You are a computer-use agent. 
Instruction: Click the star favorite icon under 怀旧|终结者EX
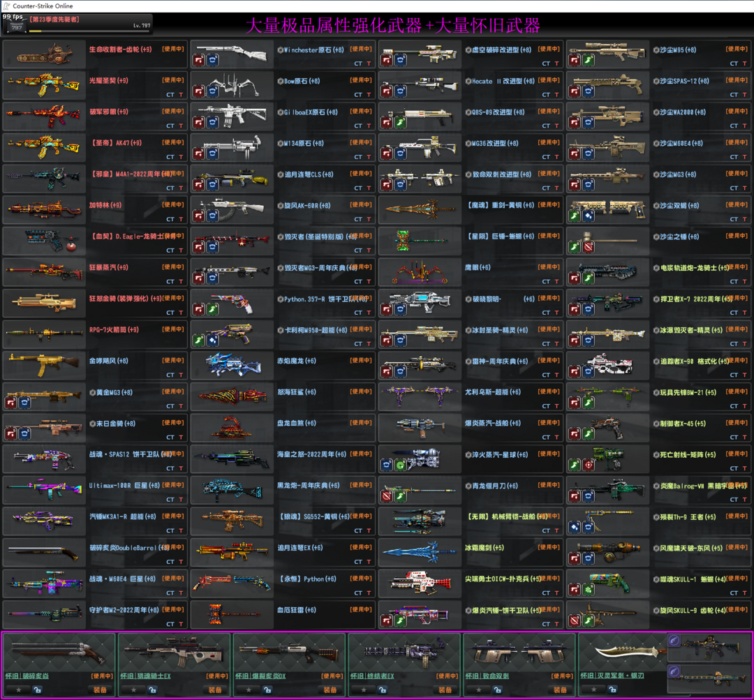pyautogui.click(x=364, y=690)
